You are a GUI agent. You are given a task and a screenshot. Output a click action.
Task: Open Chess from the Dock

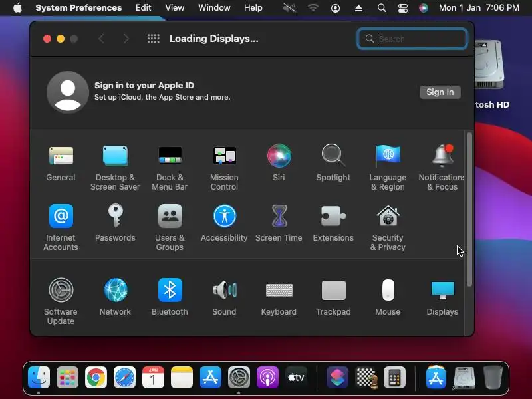click(x=366, y=377)
